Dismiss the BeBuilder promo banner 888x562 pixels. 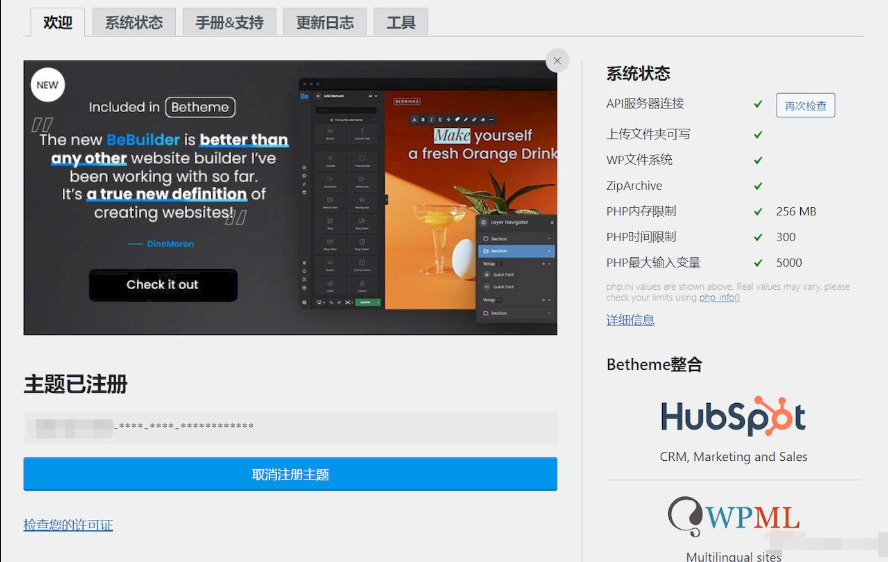click(557, 61)
